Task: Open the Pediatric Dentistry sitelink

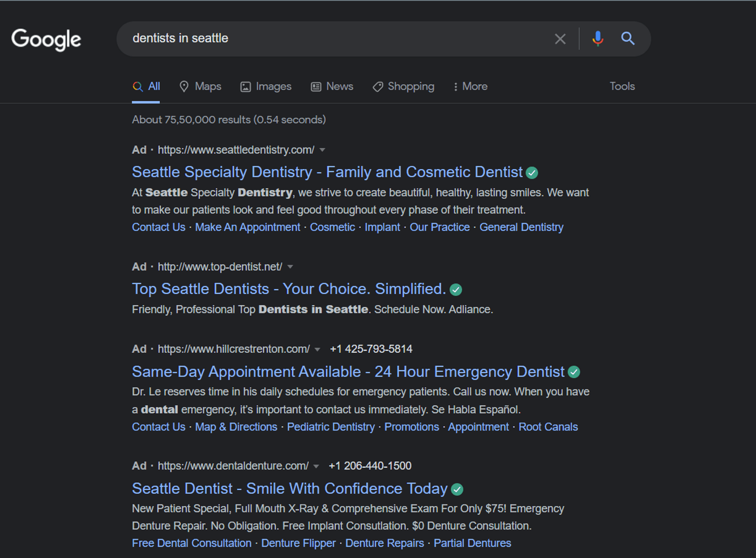Action: tap(330, 427)
